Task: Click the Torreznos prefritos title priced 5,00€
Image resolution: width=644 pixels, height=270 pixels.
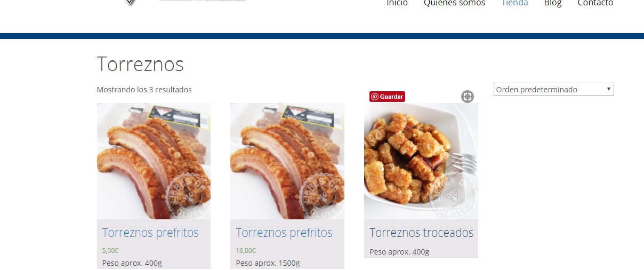Action: click(x=150, y=233)
